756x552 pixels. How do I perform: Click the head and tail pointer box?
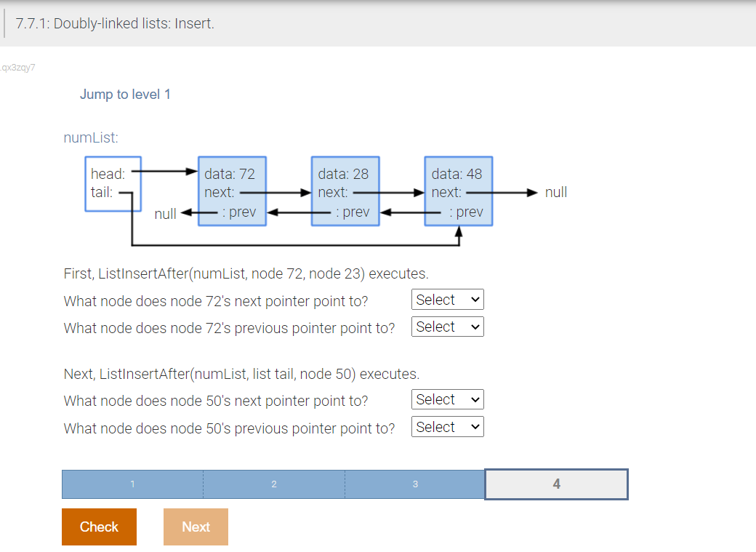click(113, 183)
